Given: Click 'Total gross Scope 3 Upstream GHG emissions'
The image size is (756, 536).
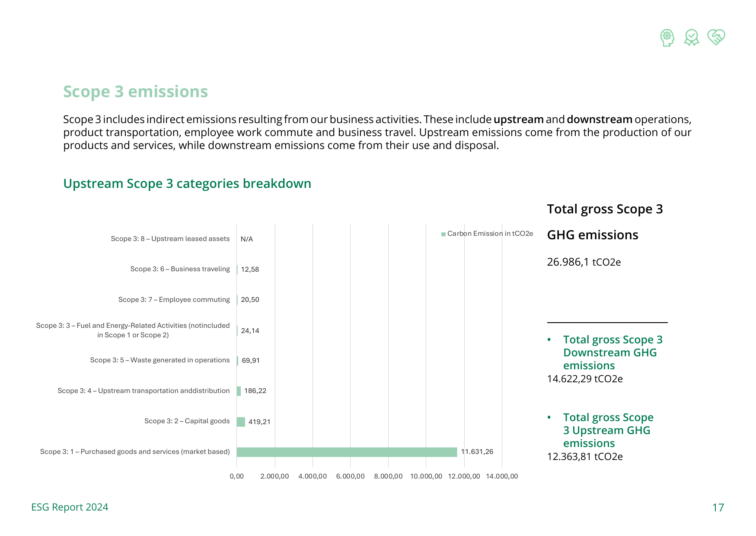Looking at the screenshot, I should pos(608,431).
